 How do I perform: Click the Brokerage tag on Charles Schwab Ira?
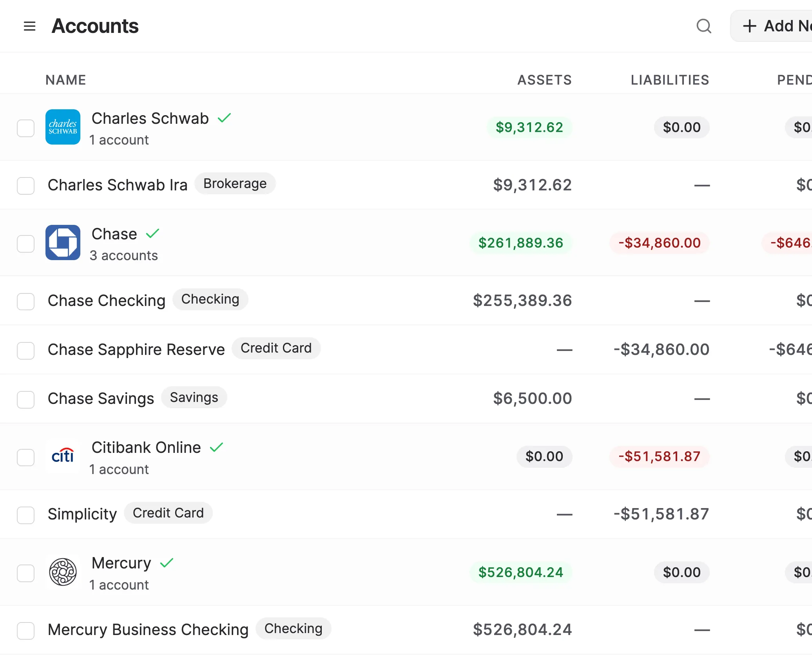[x=235, y=183]
